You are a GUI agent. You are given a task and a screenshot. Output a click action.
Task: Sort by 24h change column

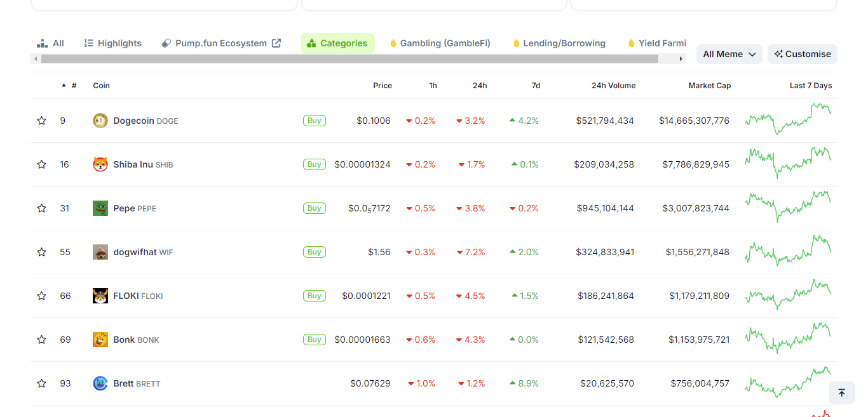coord(480,85)
